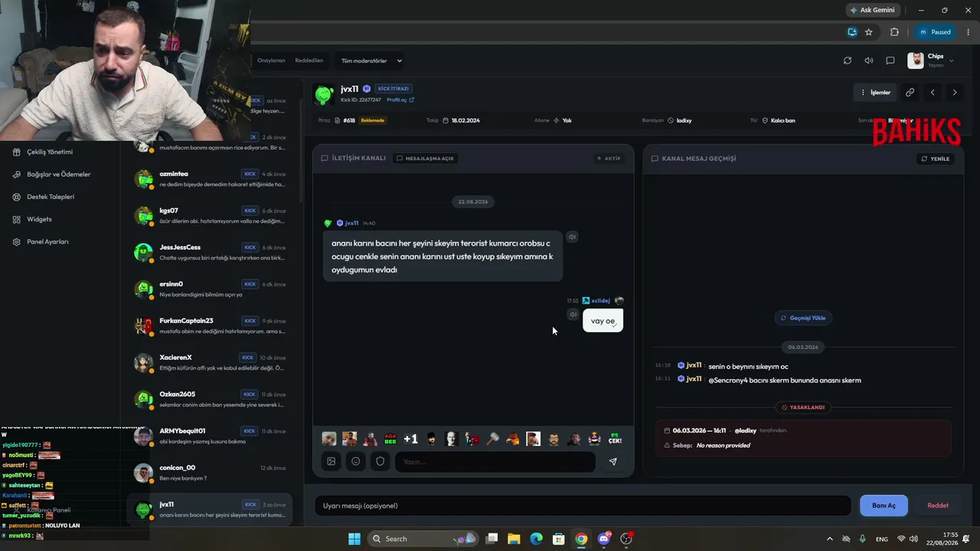The width and height of the screenshot is (980, 551).
Task: Click Geçmişi Yükle to load history
Action: 802,318
